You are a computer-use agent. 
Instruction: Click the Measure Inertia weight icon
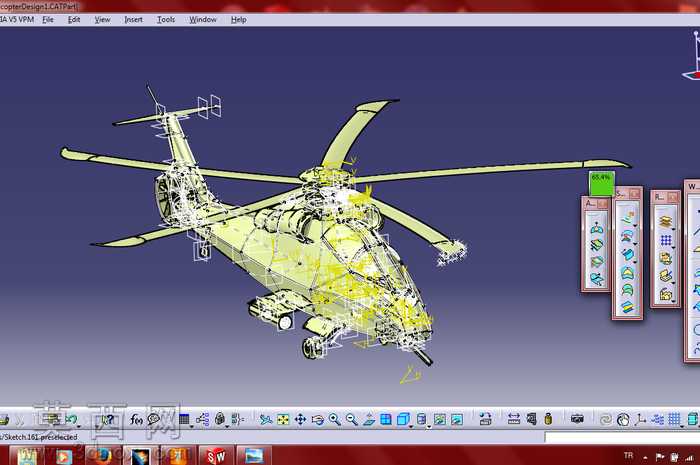(x=548, y=419)
